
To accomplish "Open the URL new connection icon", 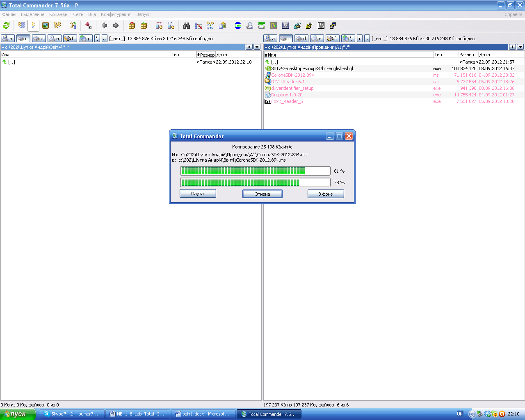I will click(x=171, y=25).
